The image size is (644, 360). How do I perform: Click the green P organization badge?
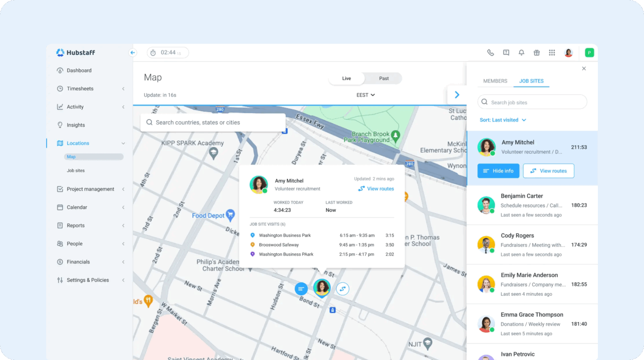coord(589,52)
